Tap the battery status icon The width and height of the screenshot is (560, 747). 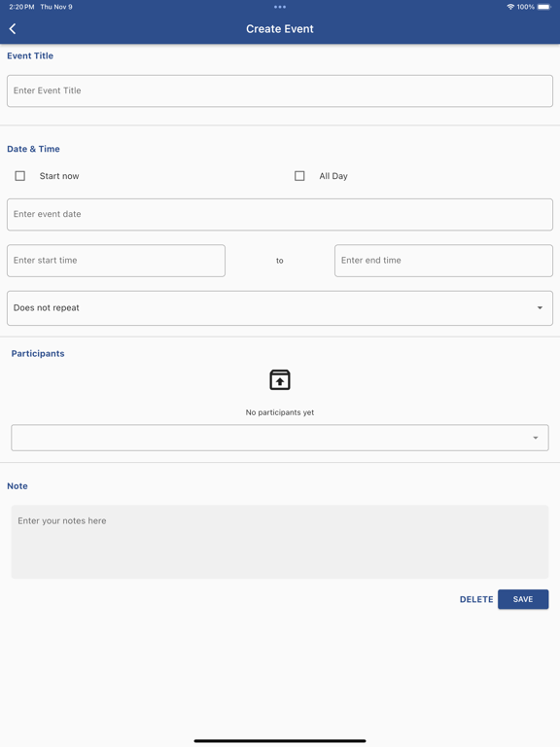pyautogui.click(x=543, y=7)
